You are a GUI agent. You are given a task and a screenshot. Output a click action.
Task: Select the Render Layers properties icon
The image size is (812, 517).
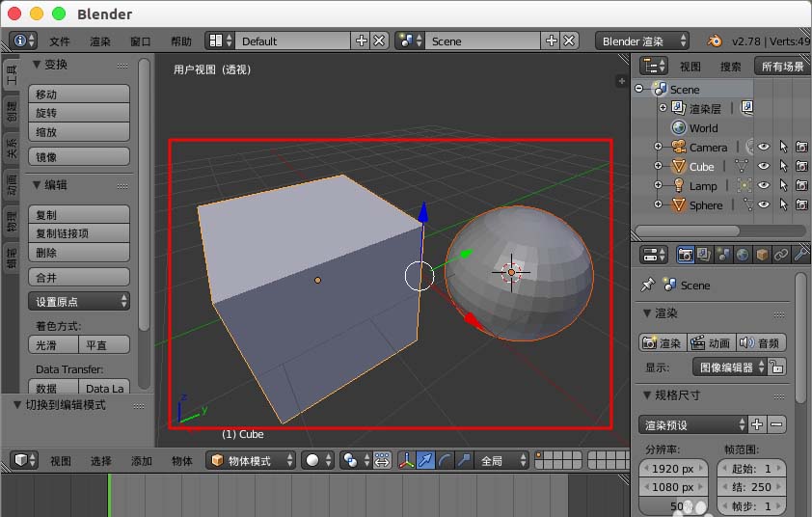click(704, 255)
